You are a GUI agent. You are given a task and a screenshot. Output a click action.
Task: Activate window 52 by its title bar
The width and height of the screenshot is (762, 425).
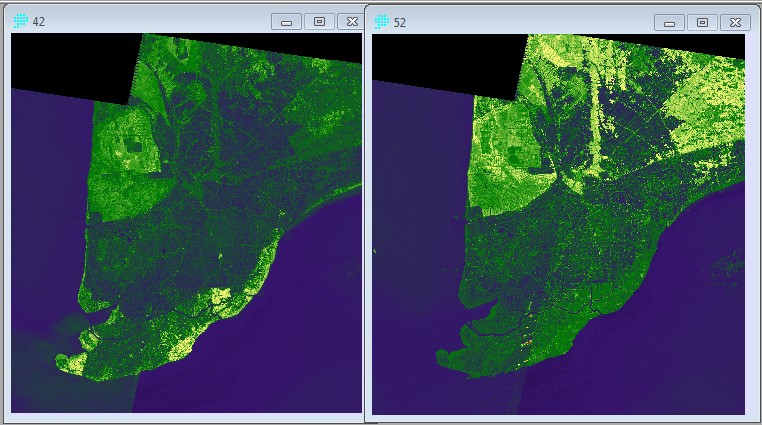point(520,22)
